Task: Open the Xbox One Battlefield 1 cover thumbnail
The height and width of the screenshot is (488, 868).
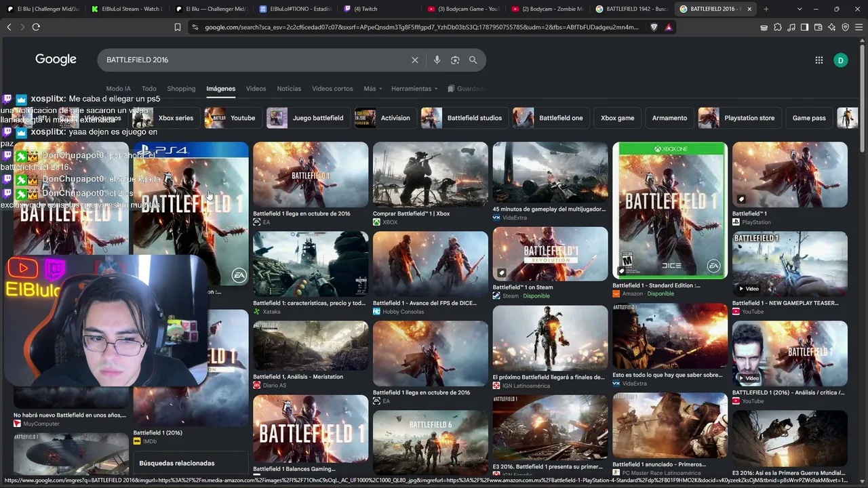Action: click(670, 210)
